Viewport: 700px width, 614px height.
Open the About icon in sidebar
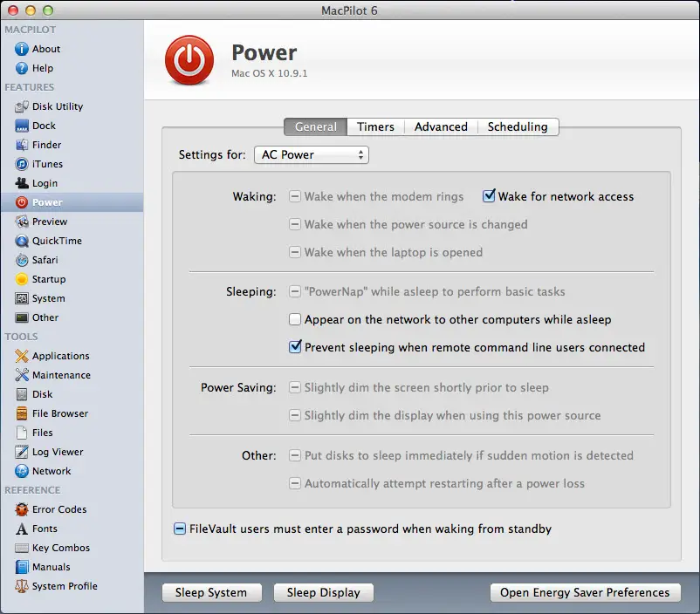tap(22, 49)
